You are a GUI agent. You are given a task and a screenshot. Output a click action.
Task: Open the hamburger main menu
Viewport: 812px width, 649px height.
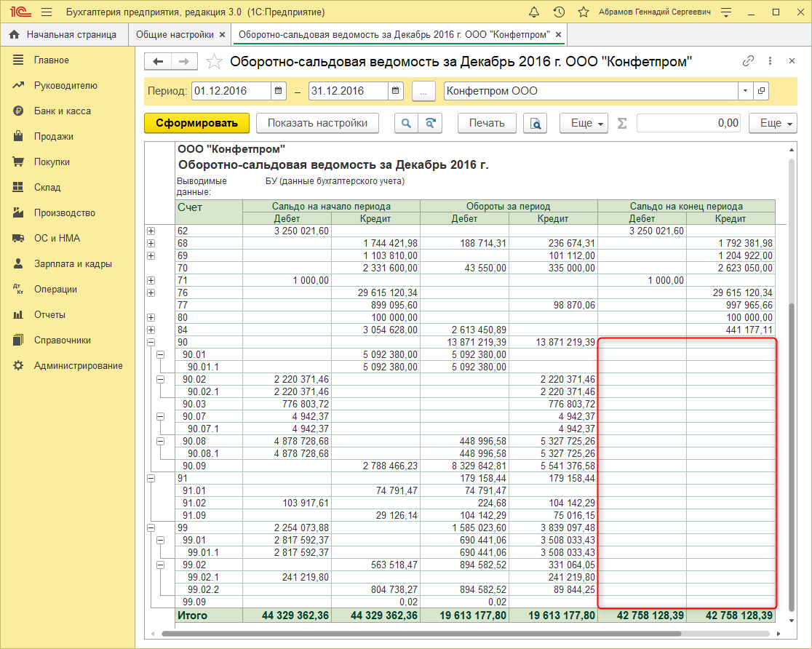(x=47, y=12)
